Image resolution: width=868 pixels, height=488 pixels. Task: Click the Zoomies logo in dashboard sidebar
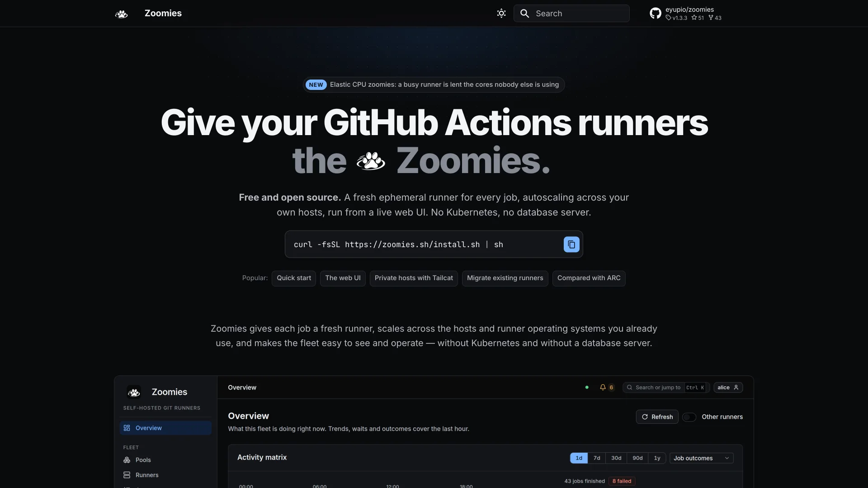click(x=134, y=392)
